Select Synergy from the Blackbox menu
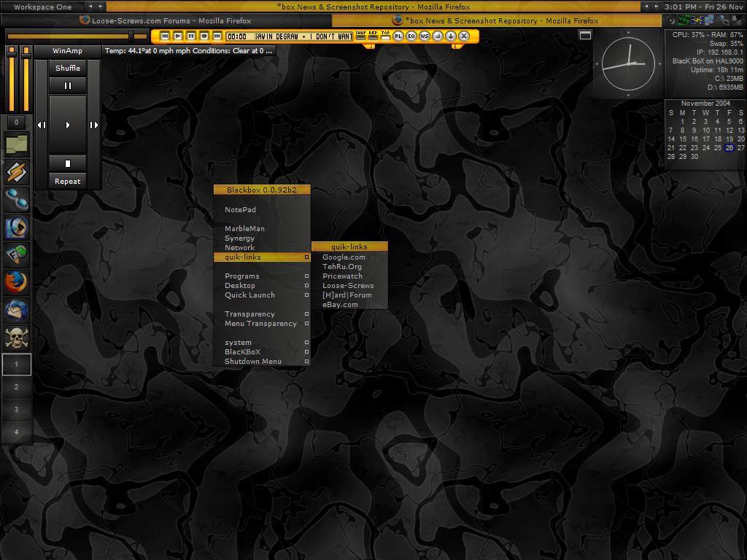This screenshot has height=560, width=747. (x=262, y=238)
